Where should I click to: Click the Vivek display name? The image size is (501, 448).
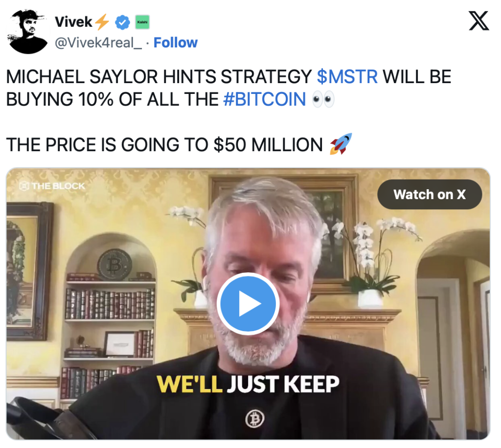pyautogui.click(x=73, y=22)
